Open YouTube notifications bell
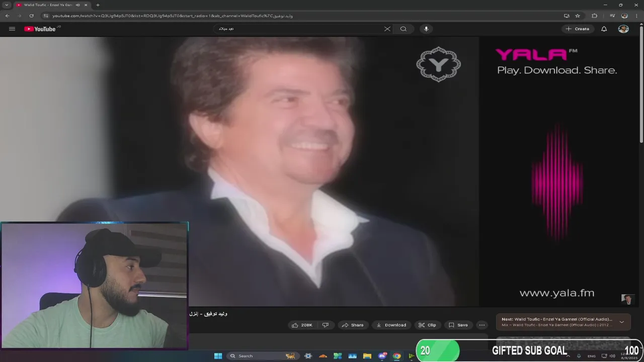Image resolution: width=644 pixels, height=362 pixels. coord(604,29)
